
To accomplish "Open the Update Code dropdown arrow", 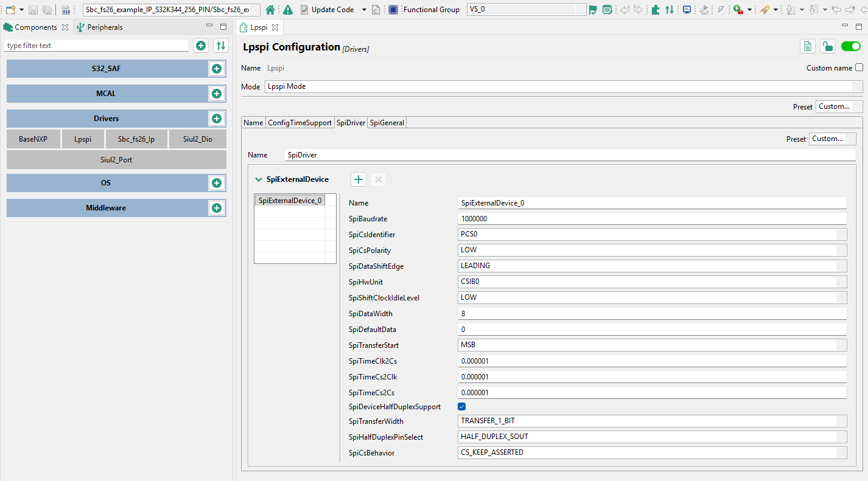I will (363, 9).
